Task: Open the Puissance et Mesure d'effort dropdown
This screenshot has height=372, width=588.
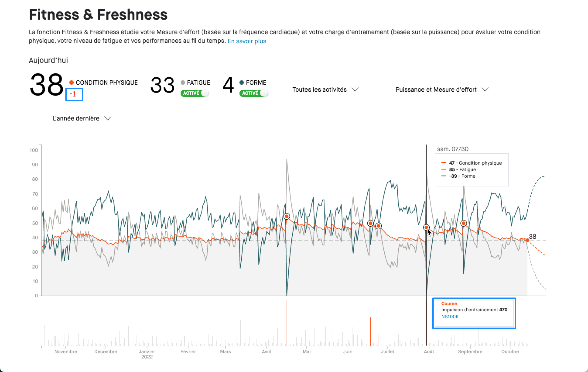Action: coord(442,90)
